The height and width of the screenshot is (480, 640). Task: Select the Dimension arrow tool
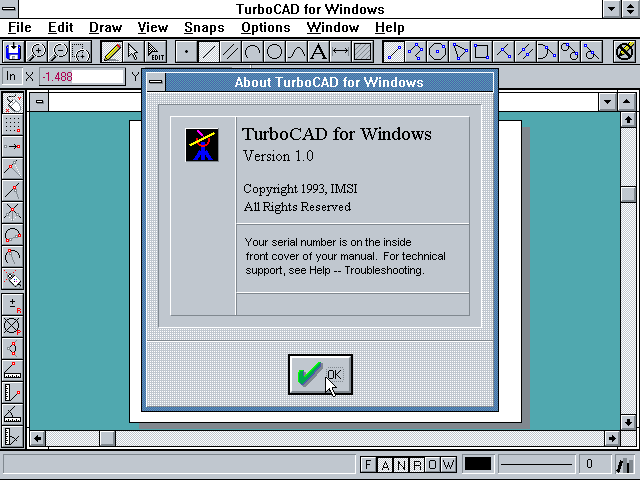tap(340, 52)
